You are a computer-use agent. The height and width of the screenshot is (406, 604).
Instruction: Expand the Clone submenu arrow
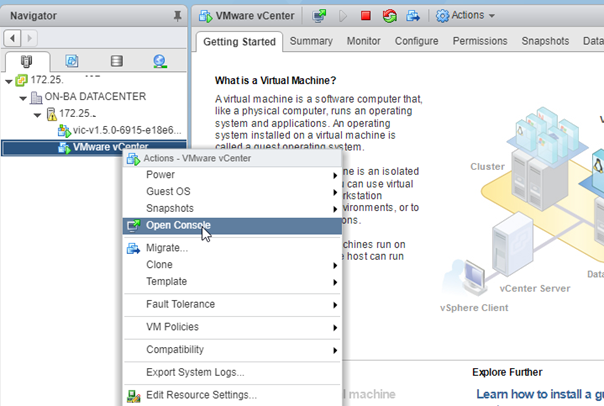(335, 265)
